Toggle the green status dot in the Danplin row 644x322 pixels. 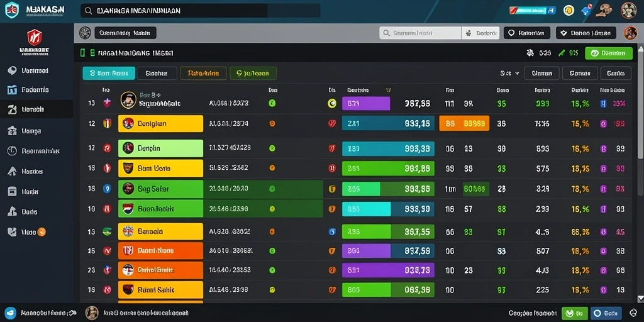pyautogui.click(x=272, y=148)
